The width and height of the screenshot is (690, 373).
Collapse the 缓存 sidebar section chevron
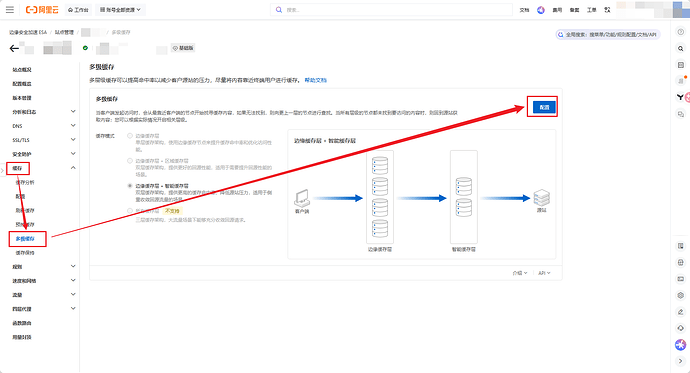coord(73,168)
